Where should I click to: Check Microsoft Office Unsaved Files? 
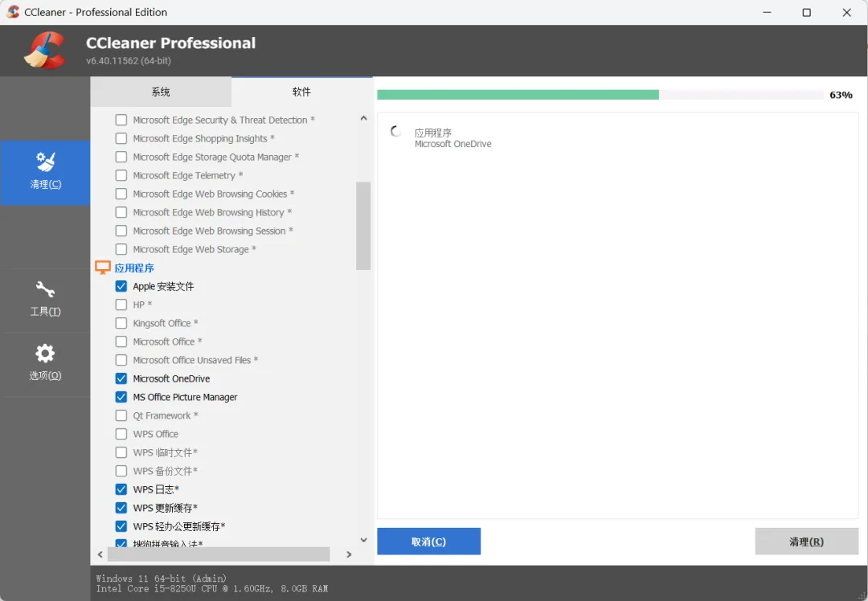point(121,360)
